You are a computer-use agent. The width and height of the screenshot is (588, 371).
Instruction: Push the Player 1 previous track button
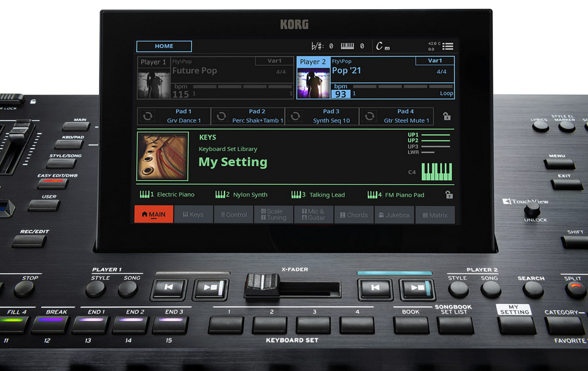click(169, 288)
